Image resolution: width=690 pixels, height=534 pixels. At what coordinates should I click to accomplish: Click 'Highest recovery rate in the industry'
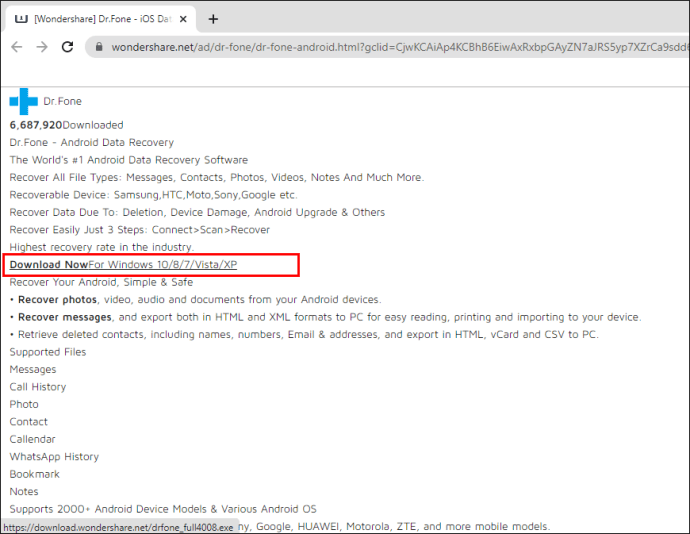tap(102, 247)
